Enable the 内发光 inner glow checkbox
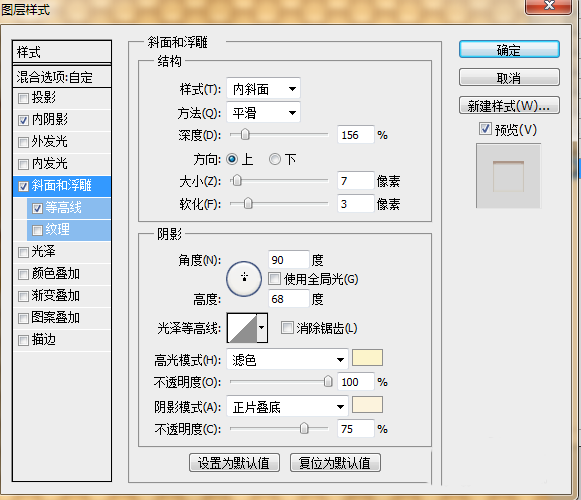Screen dimensions: 581x500 (23, 164)
